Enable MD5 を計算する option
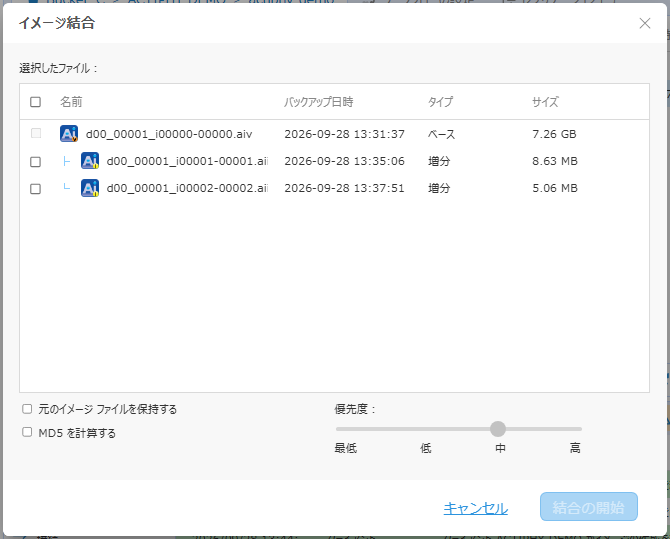 coord(27,432)
